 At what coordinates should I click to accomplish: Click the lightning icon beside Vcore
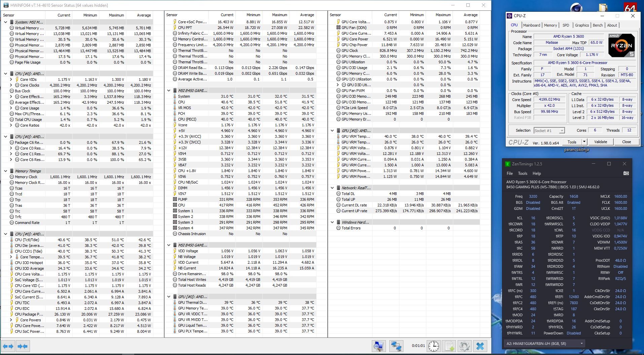coord(175,125)
